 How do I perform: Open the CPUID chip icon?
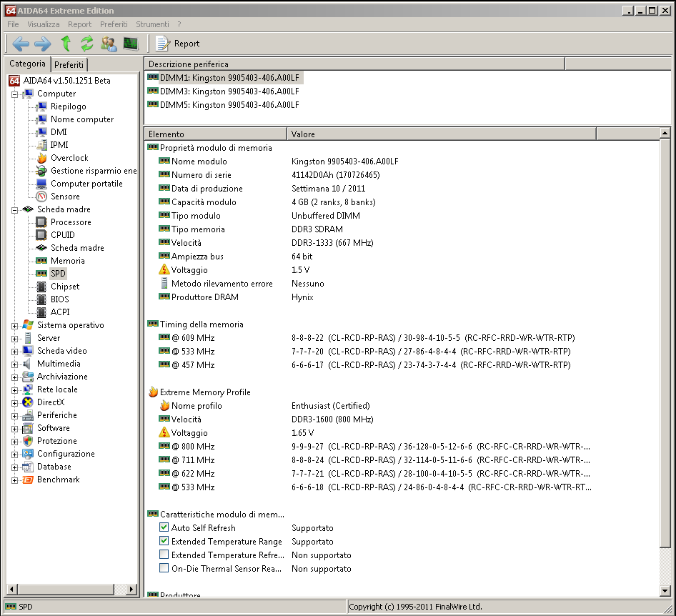pyautogui.click(x=41, y=235)
